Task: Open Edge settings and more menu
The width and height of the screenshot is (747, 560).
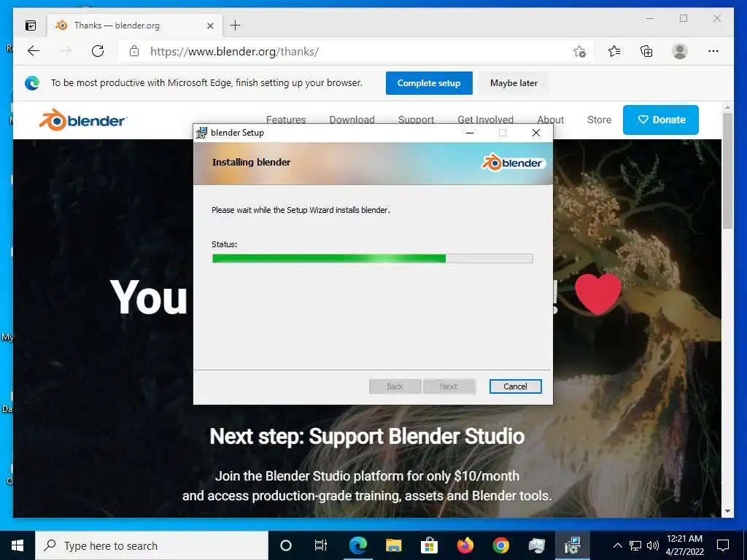Action: pos(713,51)
